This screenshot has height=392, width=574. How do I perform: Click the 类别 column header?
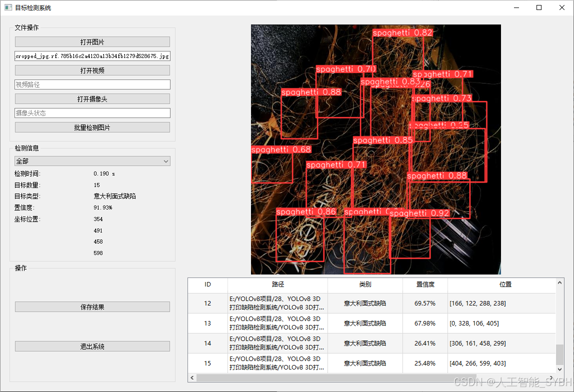point(365,284)
